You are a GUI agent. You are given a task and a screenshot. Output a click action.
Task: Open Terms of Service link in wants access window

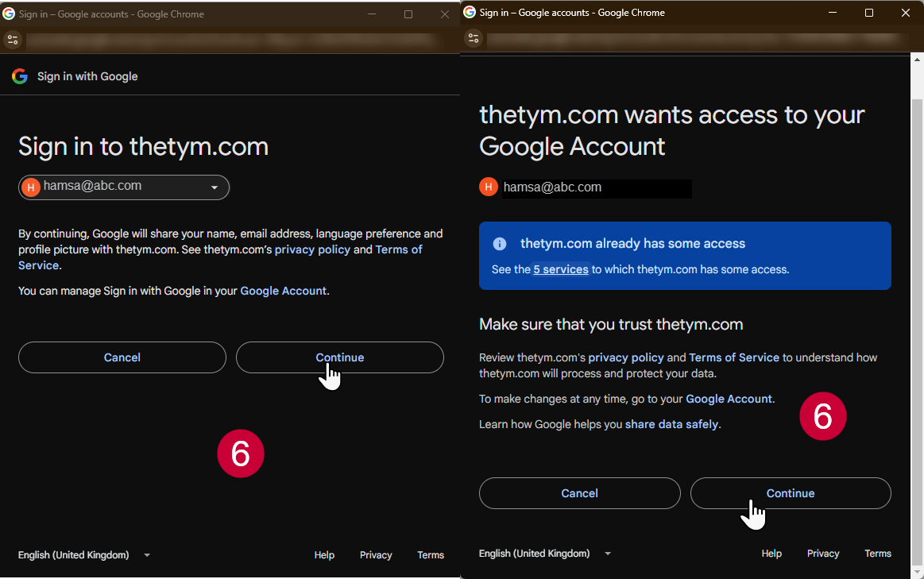pyautogui.click(x=734, y=357)
